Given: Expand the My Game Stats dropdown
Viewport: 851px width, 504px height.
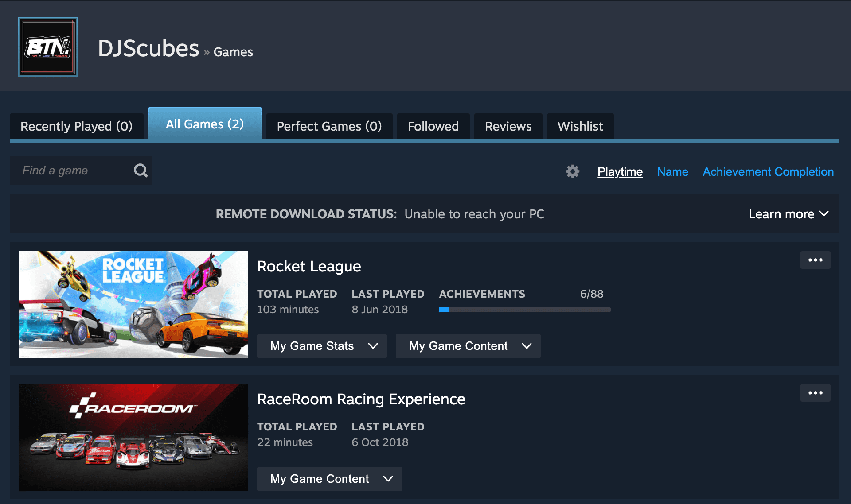Looking at the screenshot, I should tap(322, 346).
